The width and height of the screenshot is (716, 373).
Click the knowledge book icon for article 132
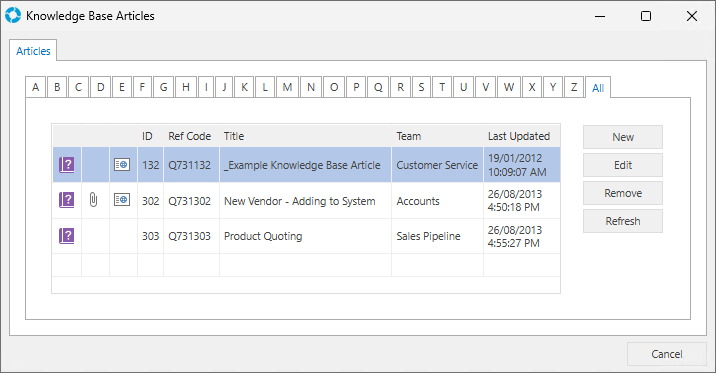point(67,164)
